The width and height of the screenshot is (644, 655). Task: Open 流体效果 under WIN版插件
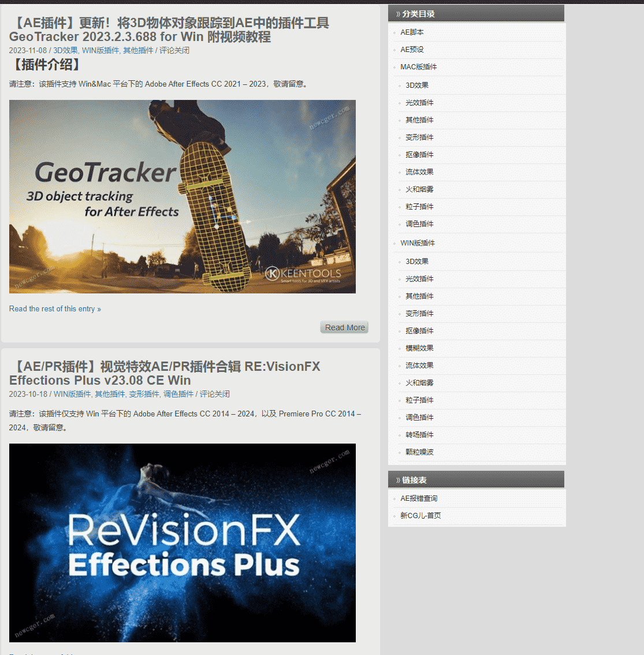click(419, 366)
